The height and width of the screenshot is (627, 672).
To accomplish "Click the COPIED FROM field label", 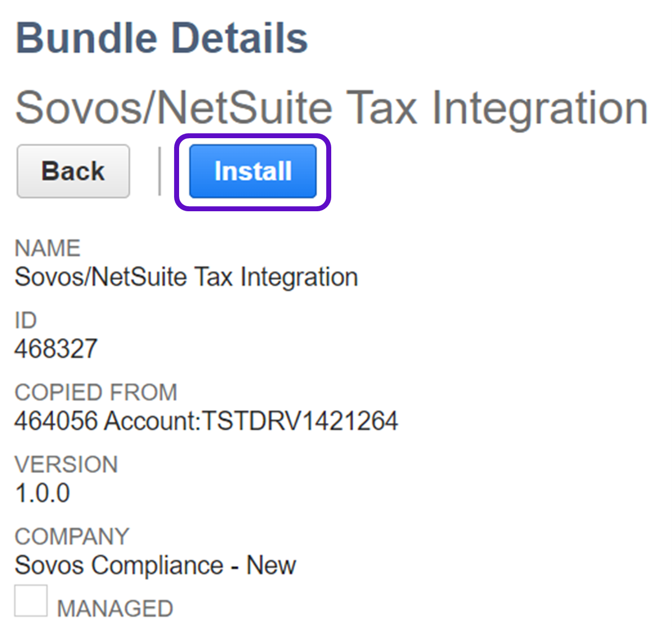I will 96,392.
